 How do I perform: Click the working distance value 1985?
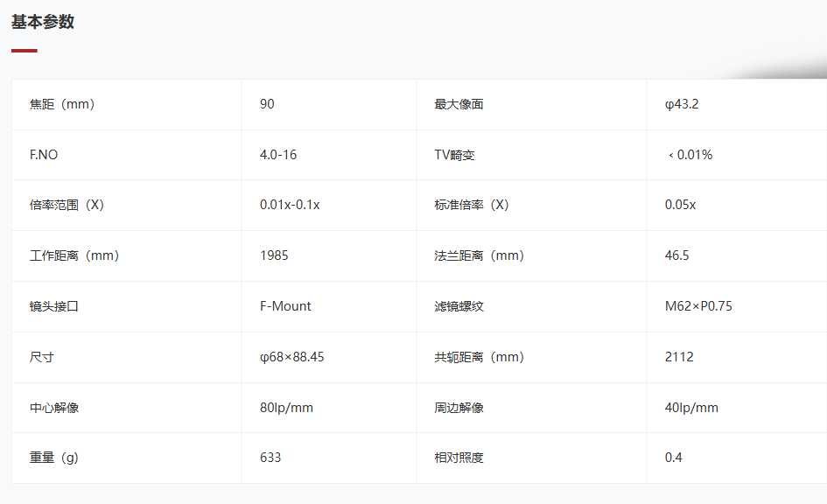pyautogui.click(x=274, y=255)
